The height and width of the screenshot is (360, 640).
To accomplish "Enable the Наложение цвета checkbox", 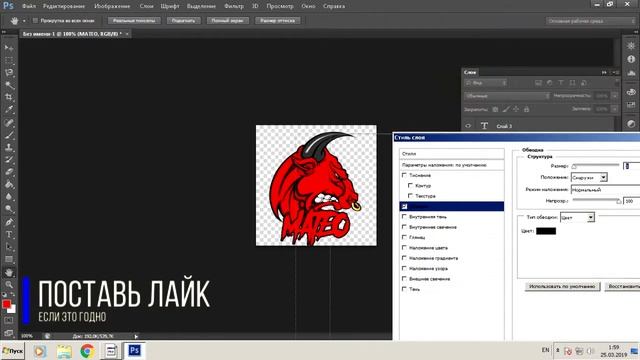I will [404, 248].
